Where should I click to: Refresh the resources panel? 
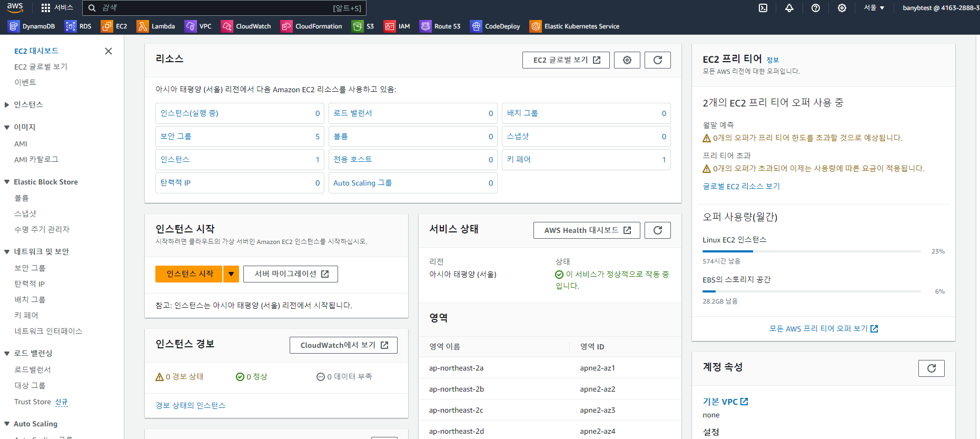658,60
